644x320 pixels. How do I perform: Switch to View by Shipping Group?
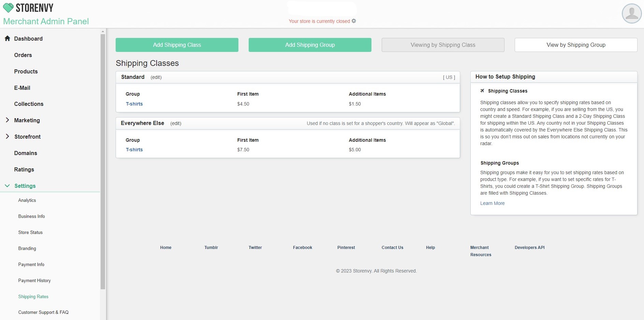coord(576,45)
